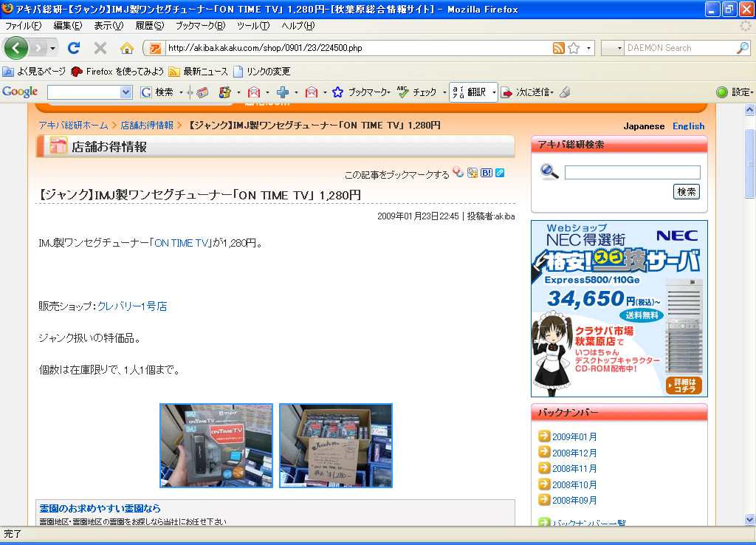Go to the Home page icon
The image size is (756, 545).
click(127, 48)
